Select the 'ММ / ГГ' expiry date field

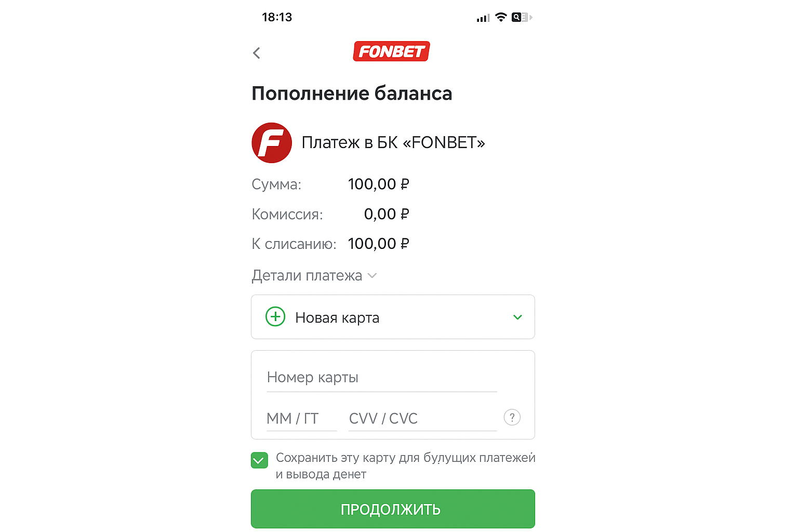[x=302, y=419]
